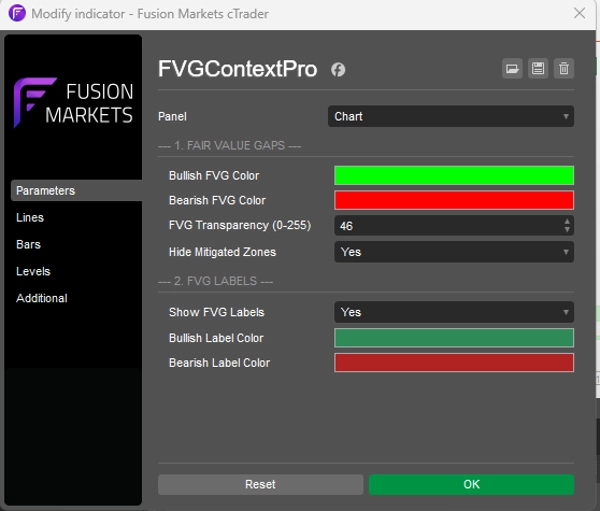600x511 pixels.
Task: Select the Parameters tab in the sidebar
Action: (x=76, y=191)
